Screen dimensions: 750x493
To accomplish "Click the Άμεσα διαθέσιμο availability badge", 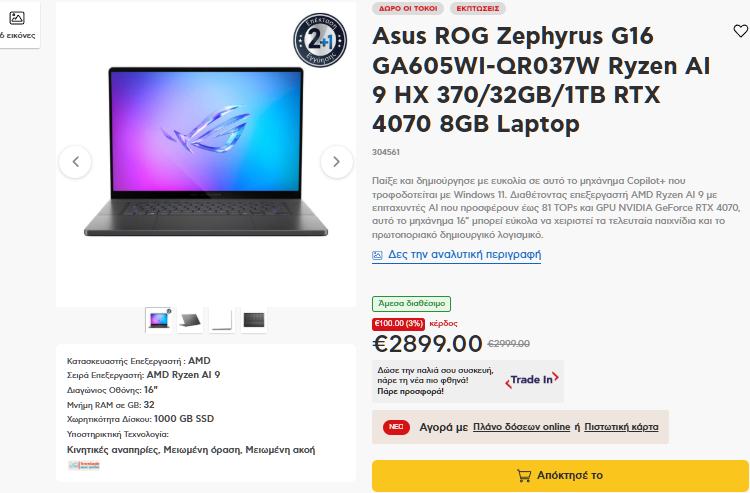I will 411,304.
